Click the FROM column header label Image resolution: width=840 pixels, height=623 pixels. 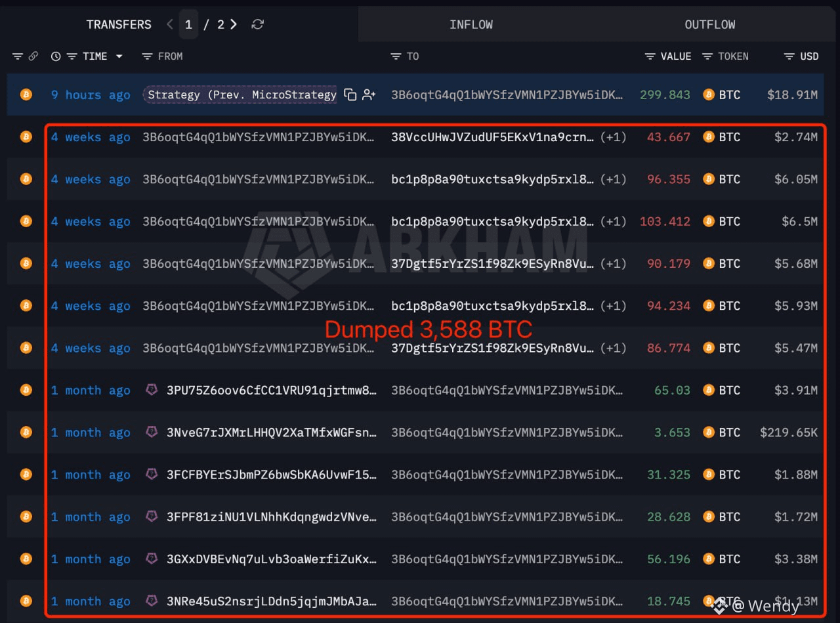171,56
